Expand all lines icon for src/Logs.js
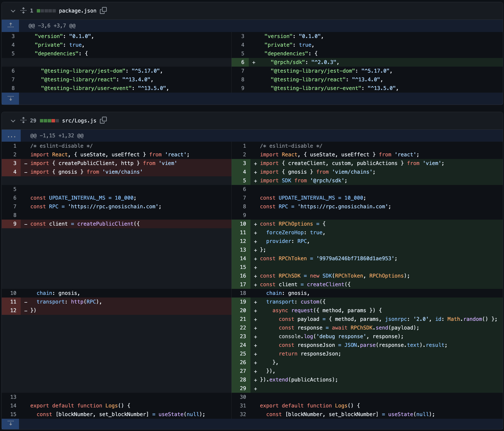 click(x=23, y=120)
